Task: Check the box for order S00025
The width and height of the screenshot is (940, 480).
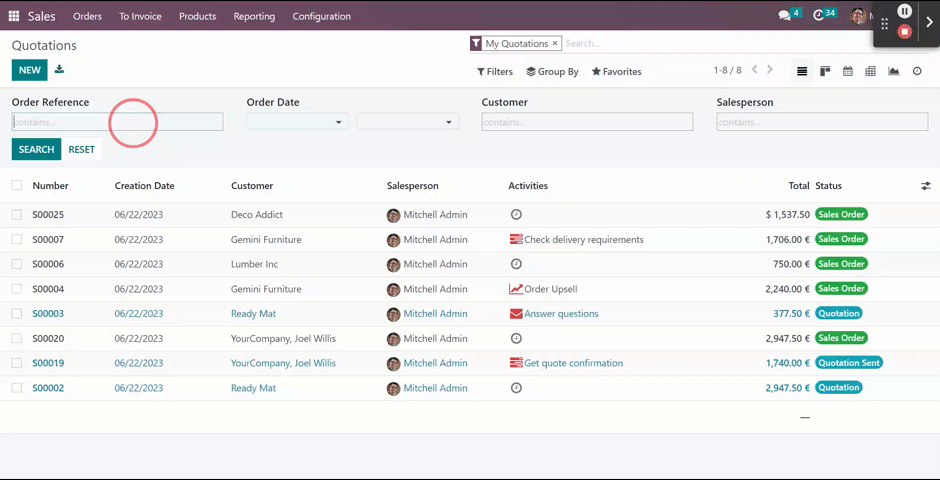Action: coord(17,215)
